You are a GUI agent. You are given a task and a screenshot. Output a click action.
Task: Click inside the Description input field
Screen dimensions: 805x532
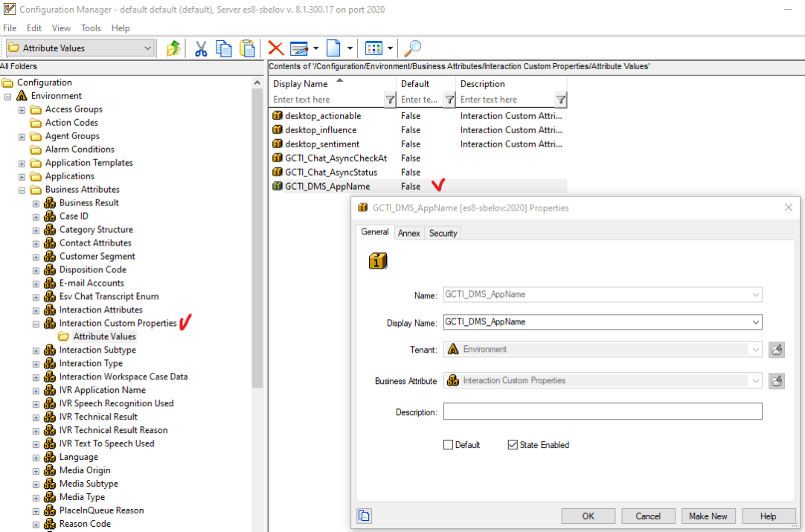coord(603,411)
